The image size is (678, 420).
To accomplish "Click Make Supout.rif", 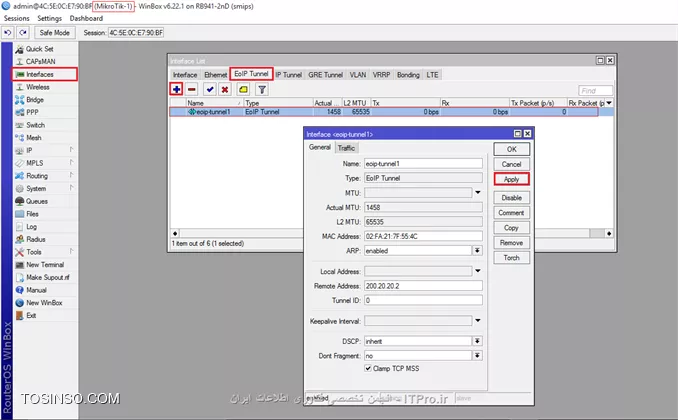I will tap(48, 277).
